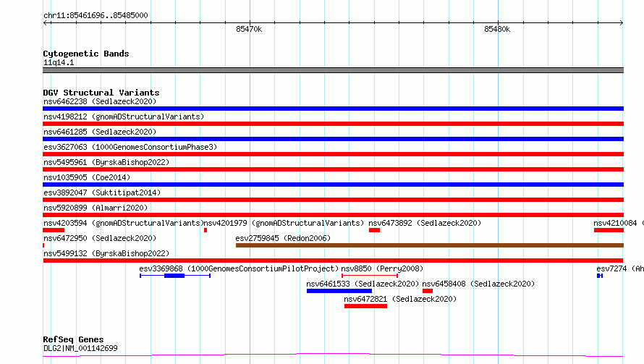Click the esv3892047 (Suktitipat2014) label

(x=102, y=192)
